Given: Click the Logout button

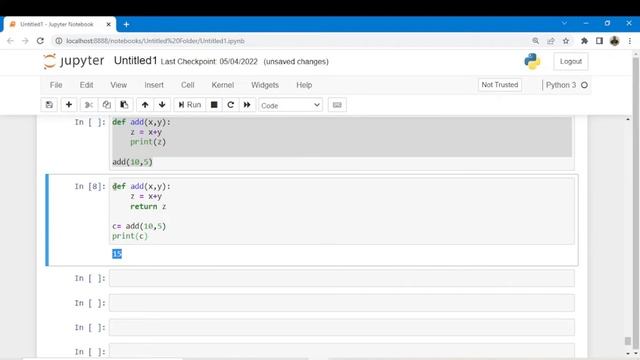Looking at the screenshot, I should coord(571,61).
